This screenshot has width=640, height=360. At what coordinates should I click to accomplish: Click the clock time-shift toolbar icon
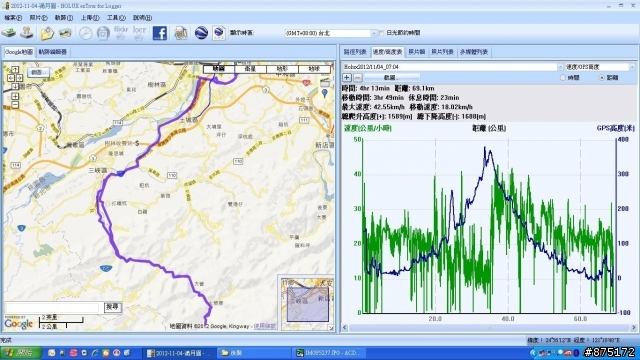85,33
